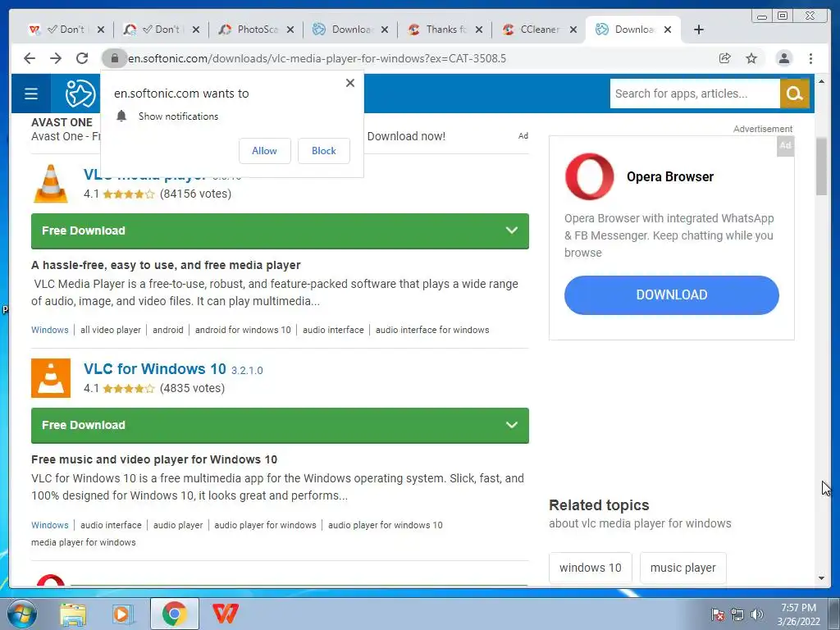Open WPS Office from the taskbar
Screen dimensions: 840x630
coord(226,614)
